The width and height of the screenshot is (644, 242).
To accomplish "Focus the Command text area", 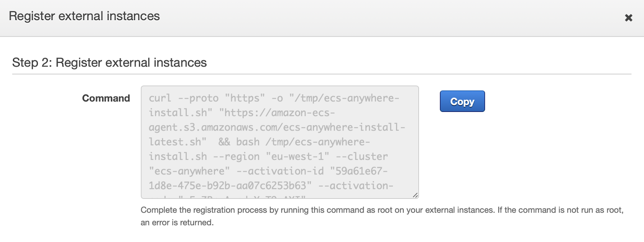I will (279, 142).
